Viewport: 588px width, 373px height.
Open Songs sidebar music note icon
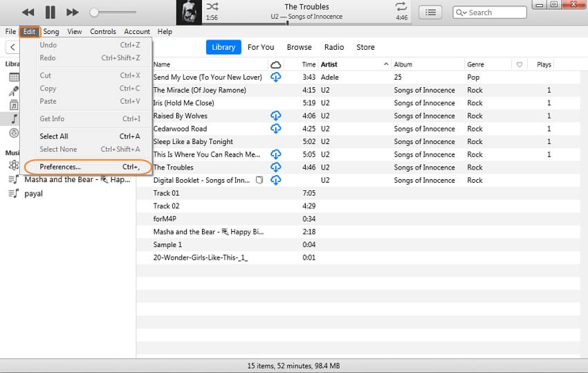14,119
